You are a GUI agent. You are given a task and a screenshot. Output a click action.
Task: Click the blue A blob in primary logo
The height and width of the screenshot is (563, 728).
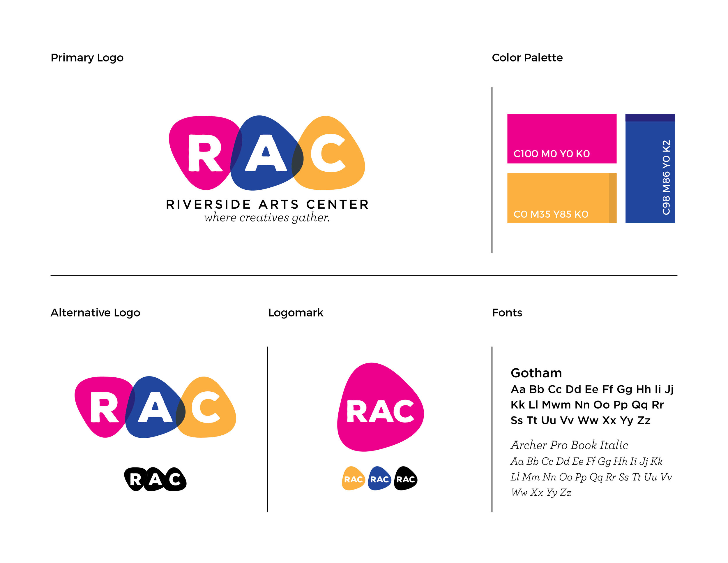tap(267, 153)
